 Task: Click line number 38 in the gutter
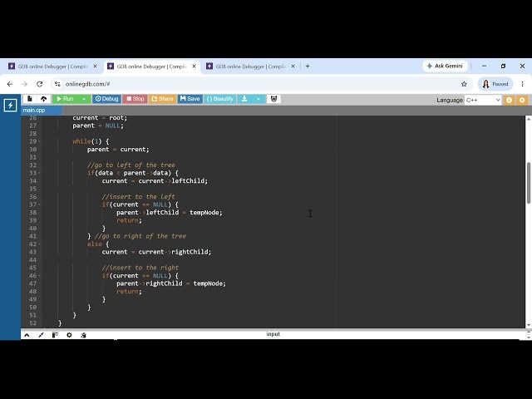pyautogui.click(x=32, y=213)
